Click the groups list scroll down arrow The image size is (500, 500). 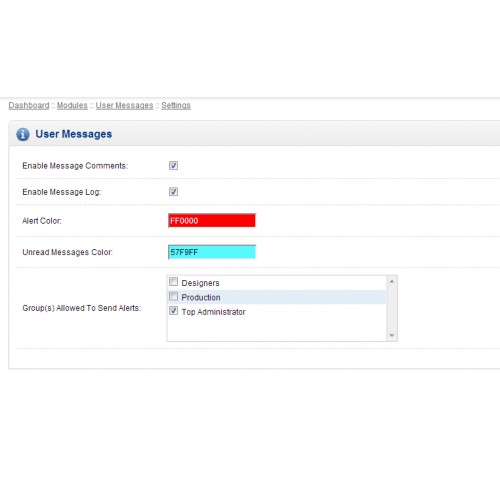[392, 335]
